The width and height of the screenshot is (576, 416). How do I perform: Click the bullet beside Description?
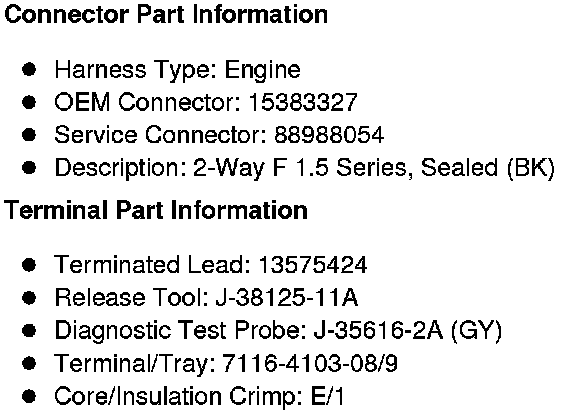point(29,168)
